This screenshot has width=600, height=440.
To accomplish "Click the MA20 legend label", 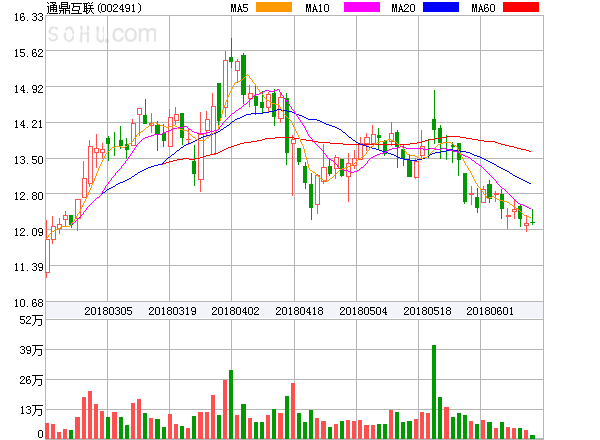I will [403, 8].
